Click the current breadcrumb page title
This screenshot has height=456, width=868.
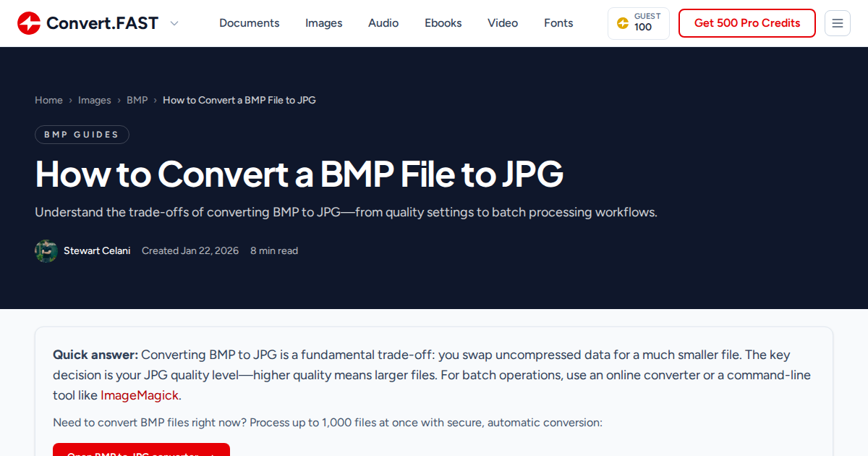coord(239,100)
